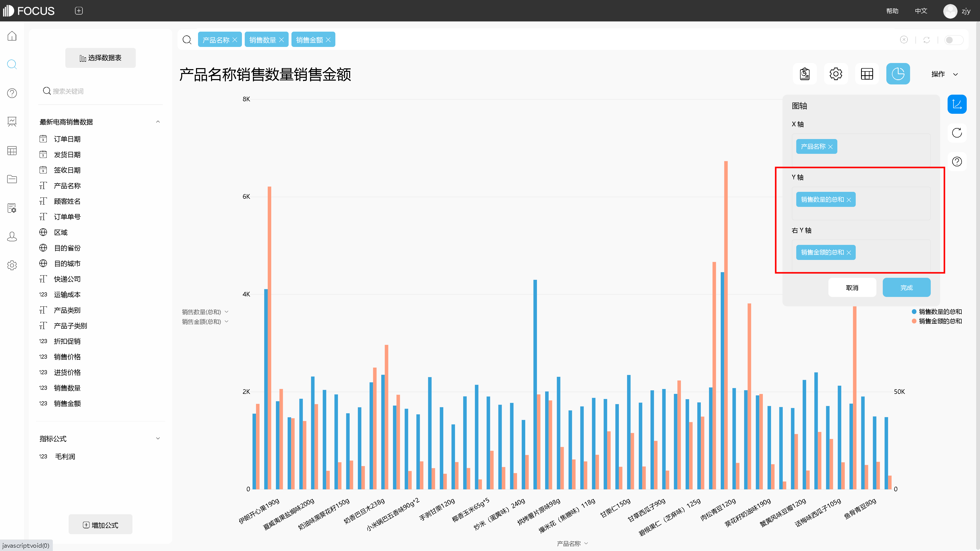Toggle 销售金额的总和 legend series
The width and height of the screenshot is (980, 551).
[x=940, y=321]
